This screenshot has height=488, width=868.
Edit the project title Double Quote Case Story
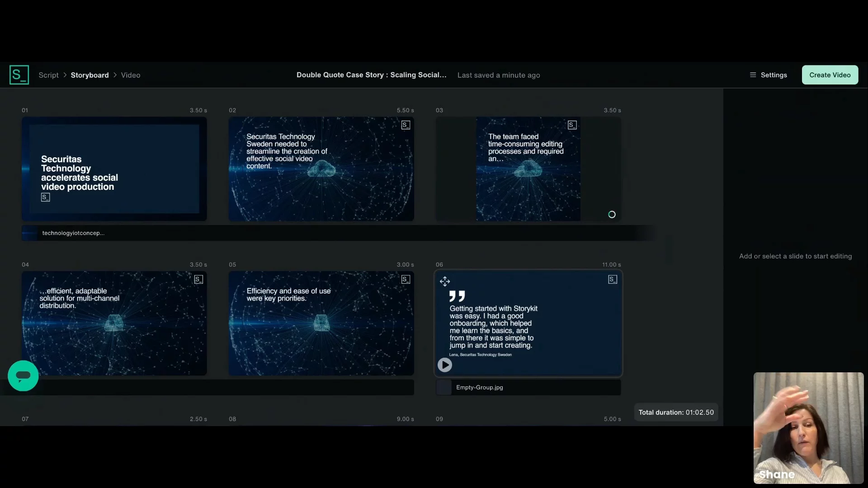point(371,75)
